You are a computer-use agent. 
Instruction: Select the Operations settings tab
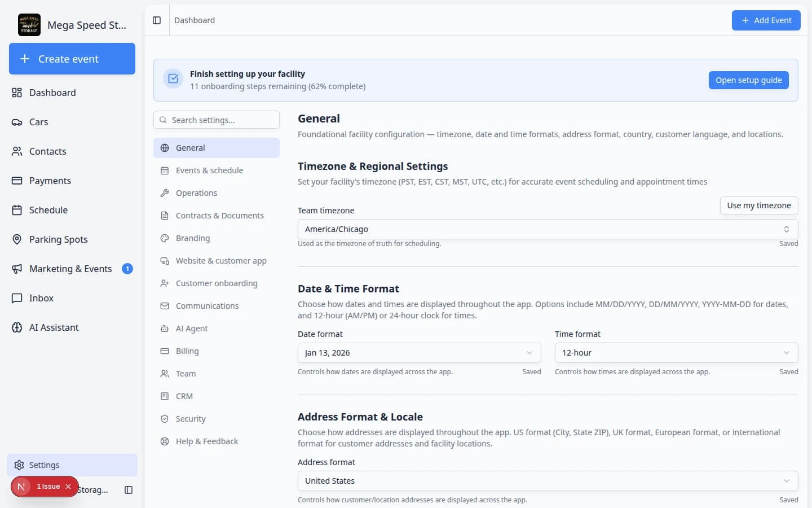pos(217,193)
